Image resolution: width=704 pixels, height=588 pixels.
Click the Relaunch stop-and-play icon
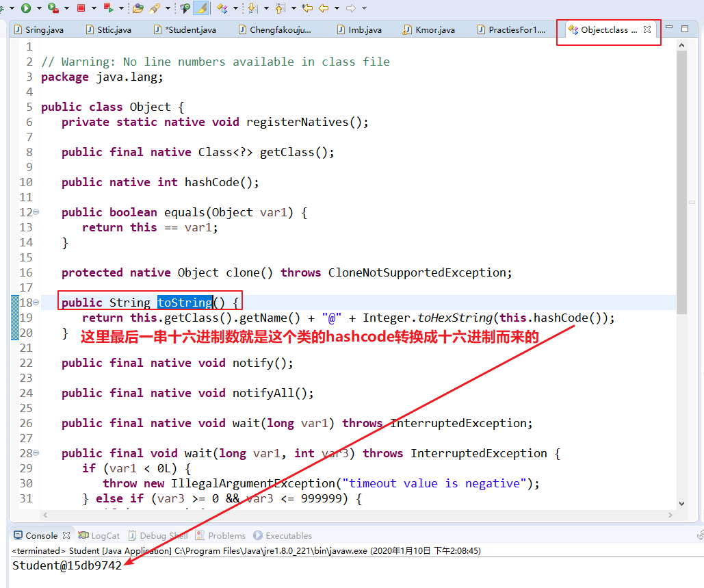(x=108, y=8)
